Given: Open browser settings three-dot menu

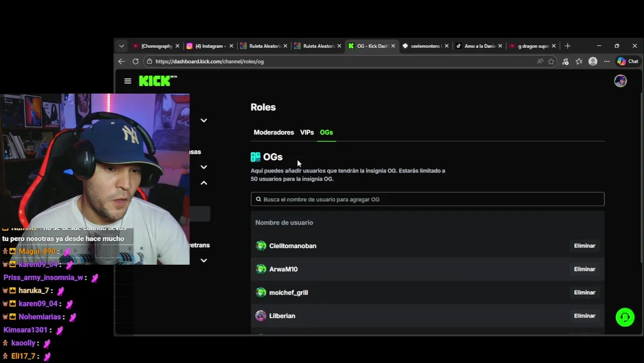Looking at the screenshot, I should pos(607,61).
